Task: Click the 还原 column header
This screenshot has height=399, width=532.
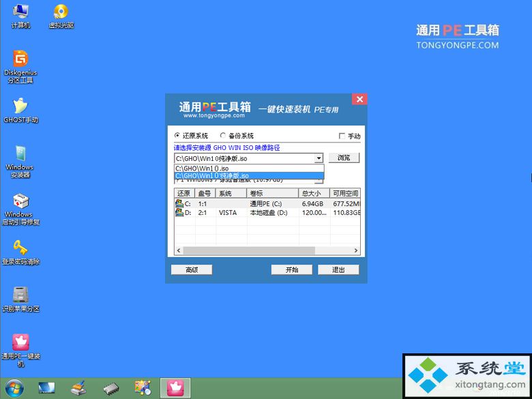Action: pyautogui.click(x=185, y=194)
